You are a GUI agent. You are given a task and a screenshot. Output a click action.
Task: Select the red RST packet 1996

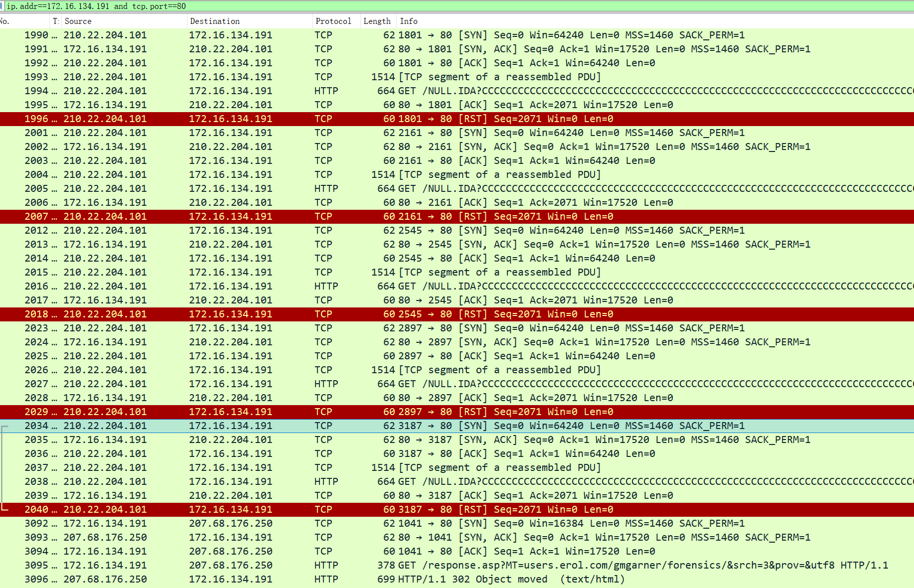click(457, 119)
